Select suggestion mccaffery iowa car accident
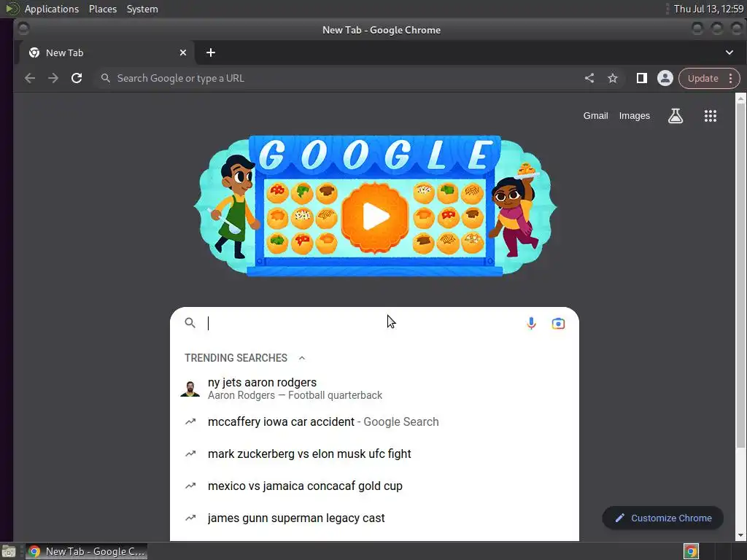The image size is (747, 560). pos(374,421)
